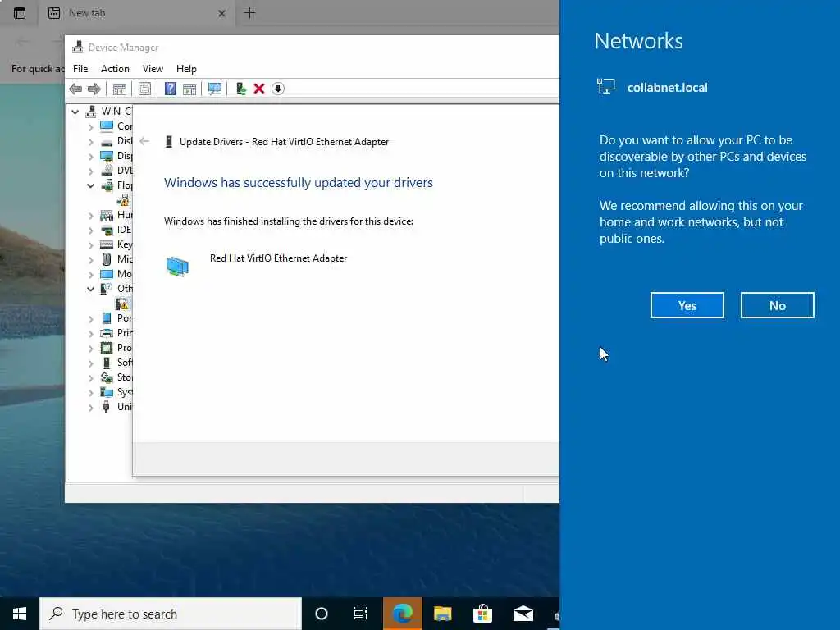Click the Cortana circle icon on taskbar
This screenshot has width=840, height=630.
pyautogui.click(x=322, y=614)
